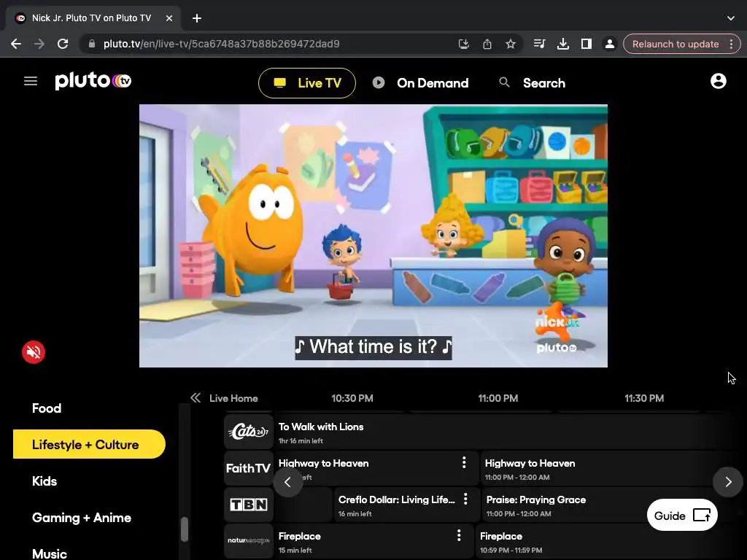The width and height of the screenshot is (747, 560).
Task: Reload the page
Action: 63,44
